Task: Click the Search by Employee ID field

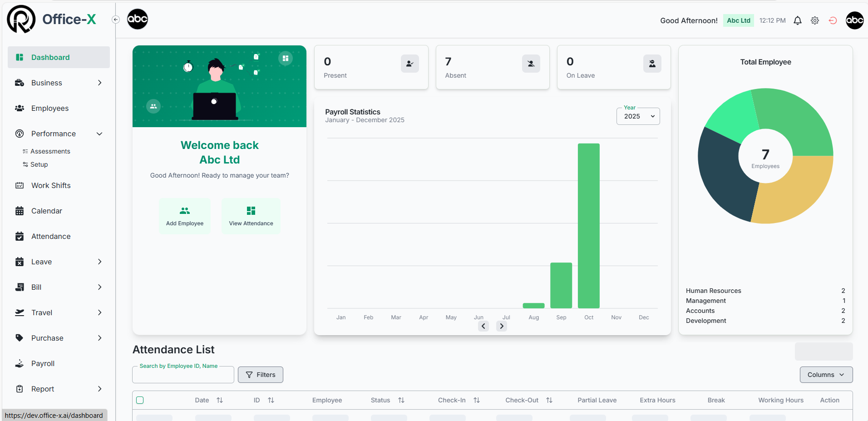Action: [183, 375]
